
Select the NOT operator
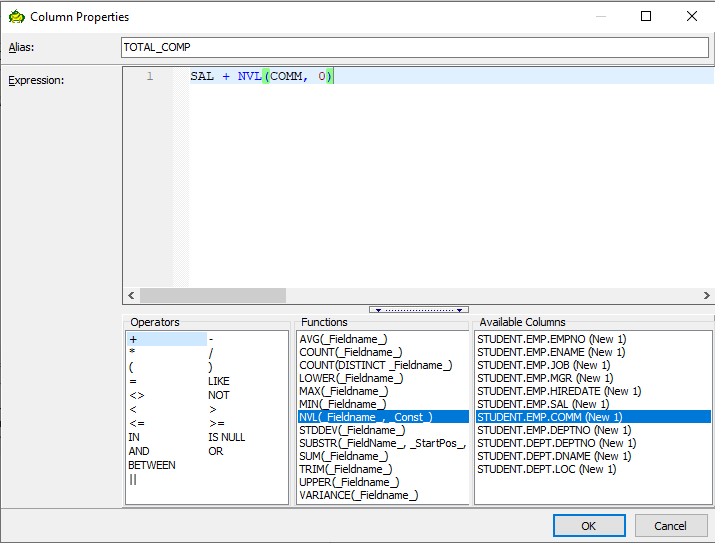click(x=219, y=395)
